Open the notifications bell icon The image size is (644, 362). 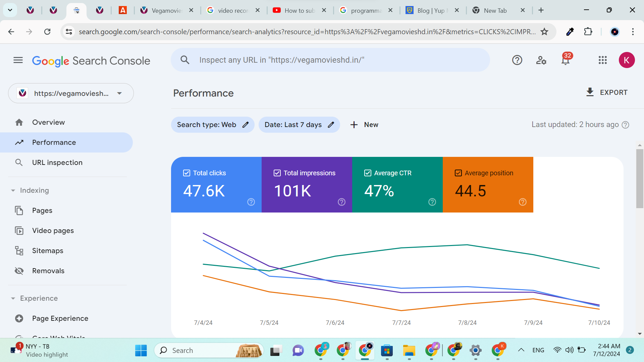(x=566, y=60)
